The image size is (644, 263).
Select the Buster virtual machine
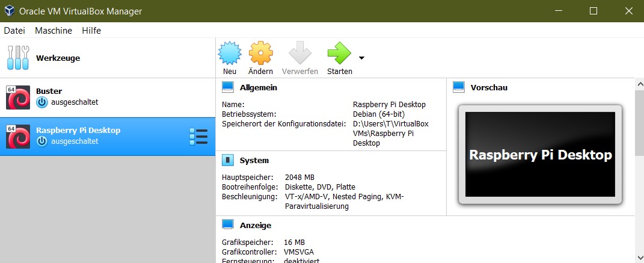tap(108, 97)
